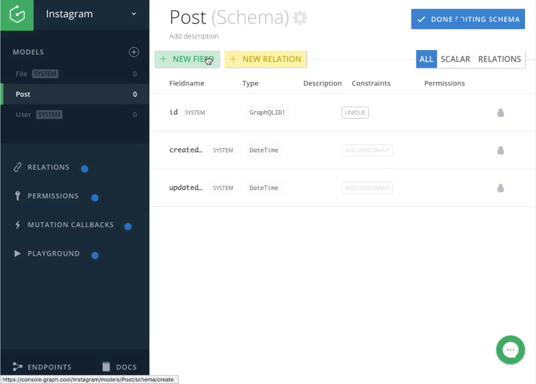
Task: Click lock icon on createdAt row
Action: tap(500, 150)
